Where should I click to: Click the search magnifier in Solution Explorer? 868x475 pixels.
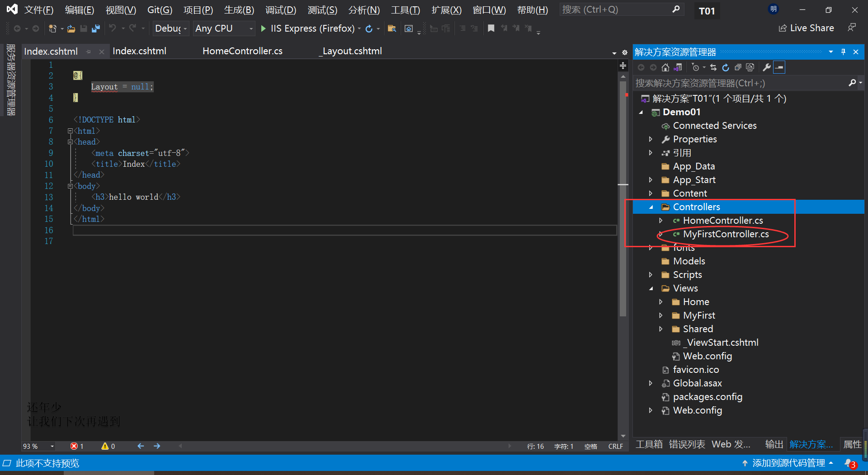pos(852,83)
